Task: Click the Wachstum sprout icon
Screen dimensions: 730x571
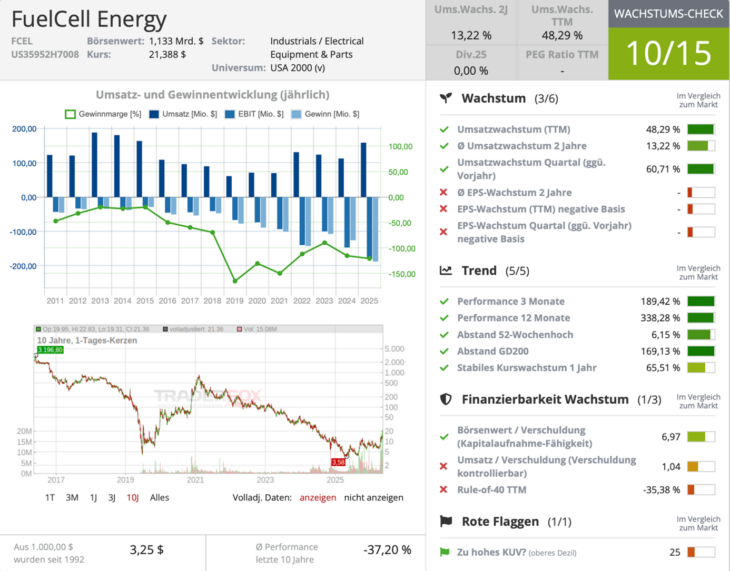Action: (446, 98)
